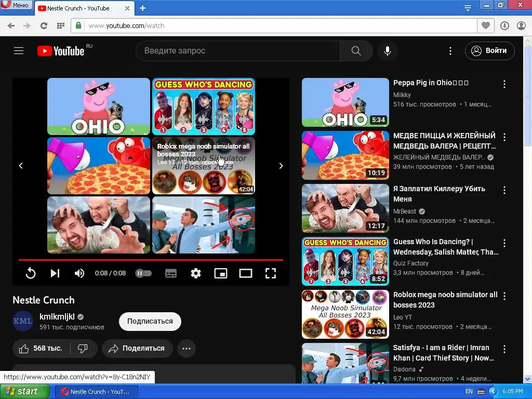Image resolution: width=532 pixels, height=399 pixels.
Task: Click the red video progress bar
Action: [x=151, y=260]
